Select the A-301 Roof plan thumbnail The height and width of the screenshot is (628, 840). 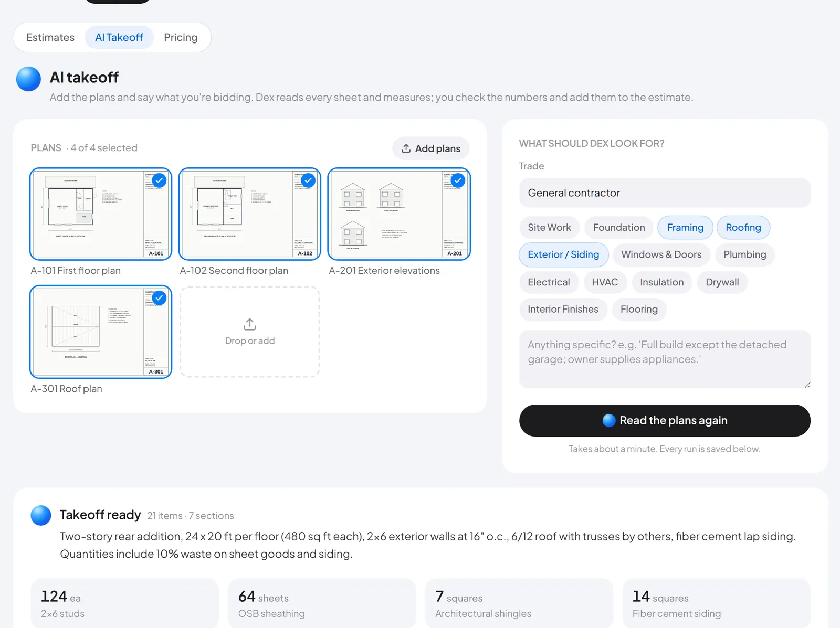101,332
